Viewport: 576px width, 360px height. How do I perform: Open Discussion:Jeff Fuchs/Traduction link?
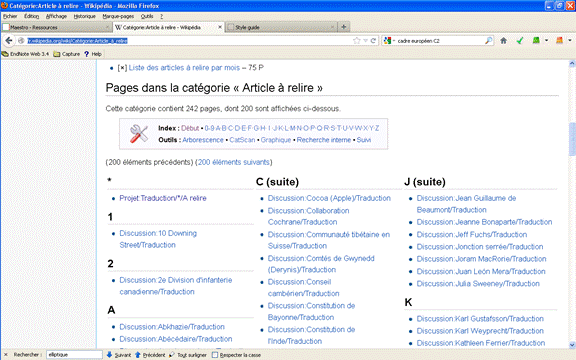(472, 235)
